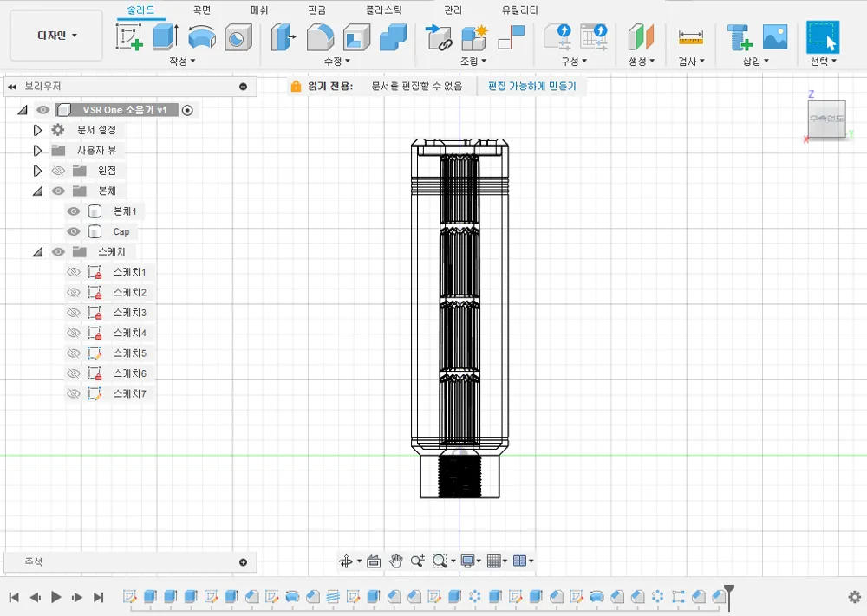The width and height of the screenshot is (867, 616).
Task: Expand the 문서 설정 node
Action: click(x=37, y=130)
